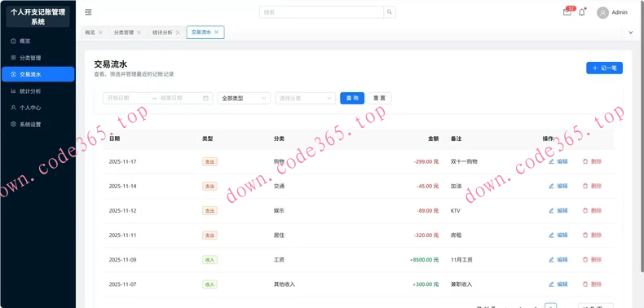Click the date cell 2025-11-14
This screenshot has width=644, height=308.
click(123, 186)
